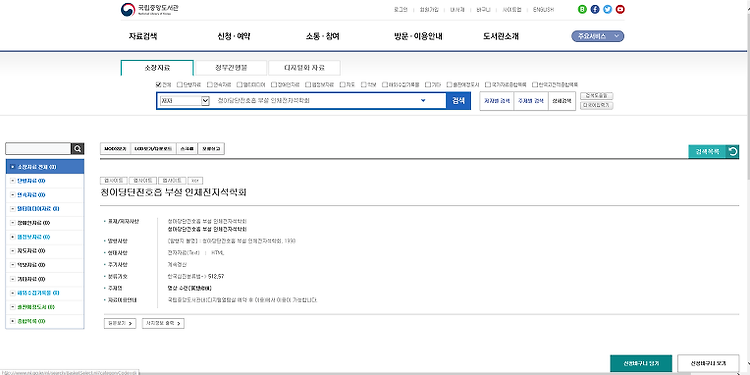The height and width of the screenshot is (375, 750).
Task: Tick the 기타 checkbox
Action: (428, 84)
